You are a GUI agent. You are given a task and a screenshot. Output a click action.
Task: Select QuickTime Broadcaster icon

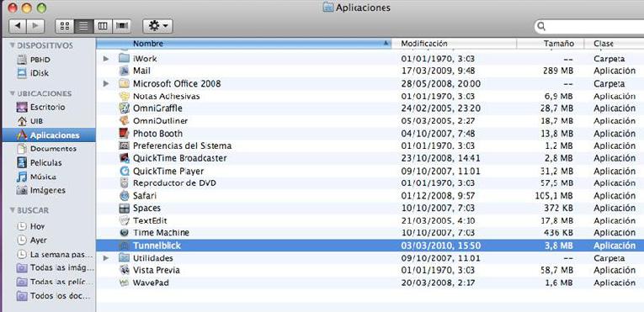[124, 158]
